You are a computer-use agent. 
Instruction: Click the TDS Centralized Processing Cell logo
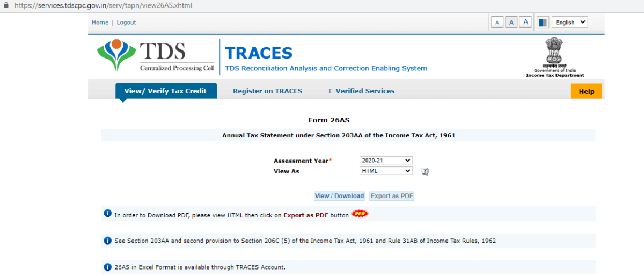156,56
